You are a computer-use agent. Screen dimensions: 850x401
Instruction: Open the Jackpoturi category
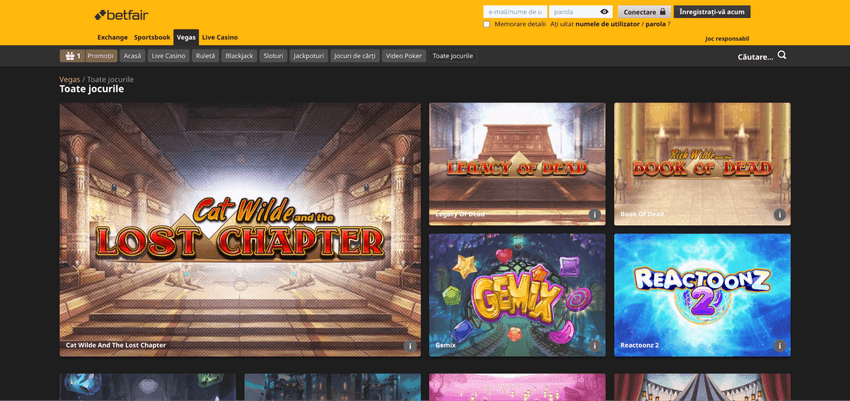click(309, 56)
